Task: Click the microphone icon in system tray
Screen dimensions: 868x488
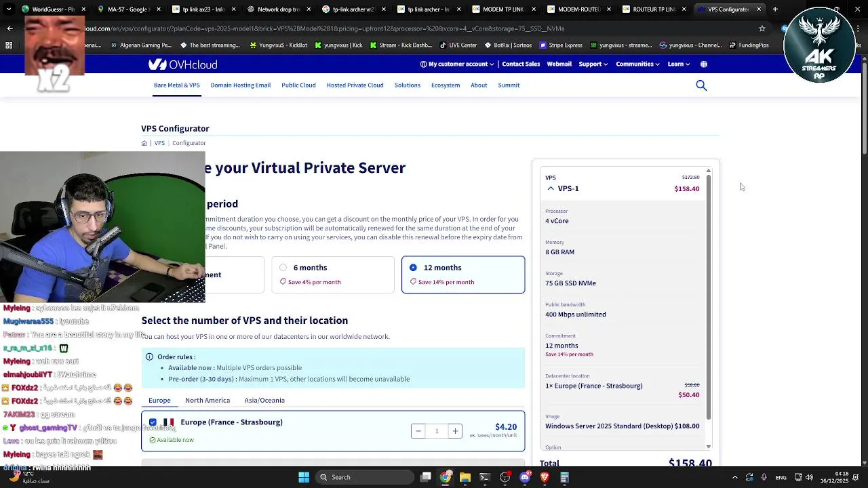Action: 764,477
